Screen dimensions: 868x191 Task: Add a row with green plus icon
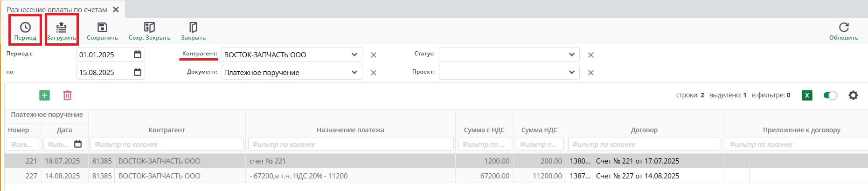click(x=44, y=95)
